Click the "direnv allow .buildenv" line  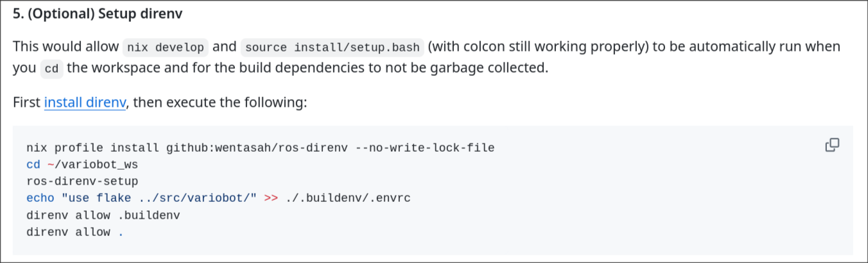103,215
